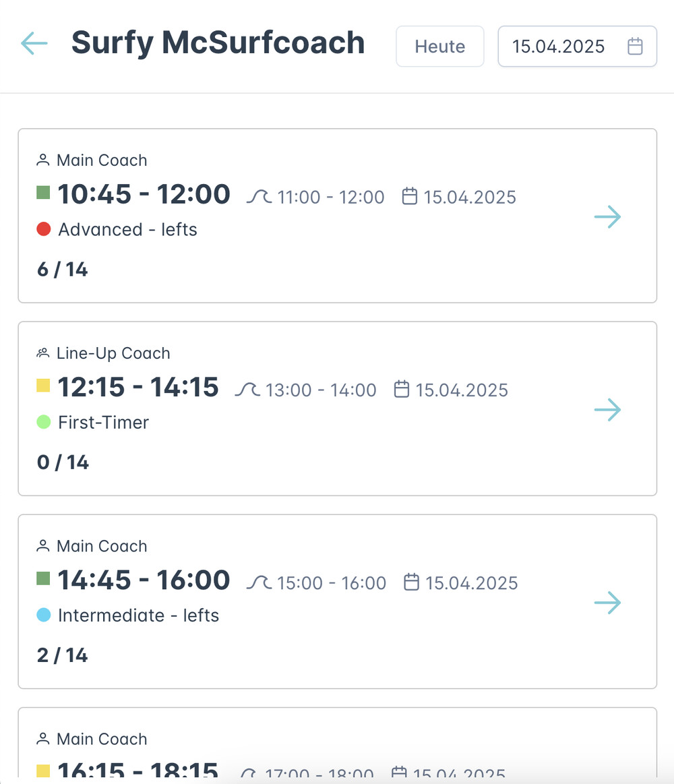Viewport: 674px width, 784px height.
Task: Click the 15.04.2025 date input field
Action: [x=558, y=47]
